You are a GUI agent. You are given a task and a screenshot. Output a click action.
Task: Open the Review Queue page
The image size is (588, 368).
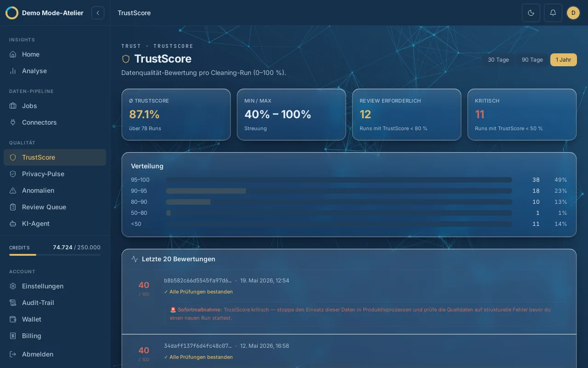coord(55,207)
